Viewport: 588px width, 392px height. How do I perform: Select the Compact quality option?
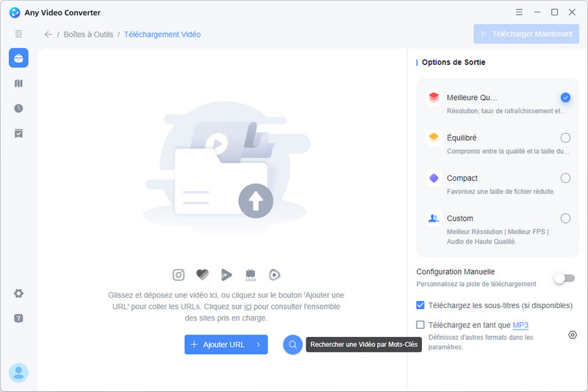[x=565, y=178]
